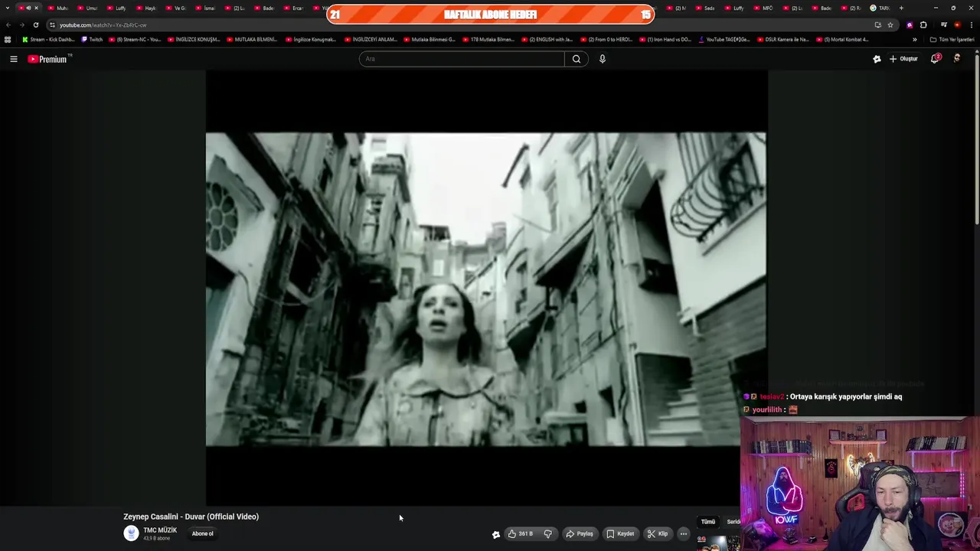Switch to the MFÖ tab
980x551 pixels.
(763, 8)
